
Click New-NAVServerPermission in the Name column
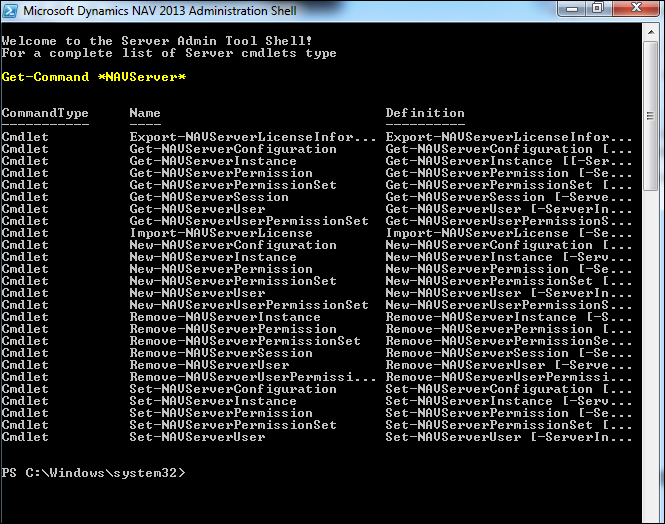pyautogui.click(x=221, y=269)
